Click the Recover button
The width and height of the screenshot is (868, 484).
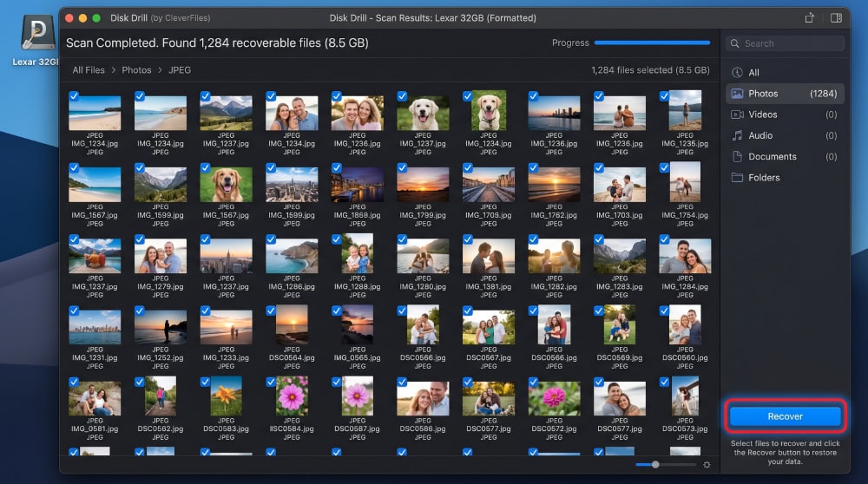tap(785, 416)
